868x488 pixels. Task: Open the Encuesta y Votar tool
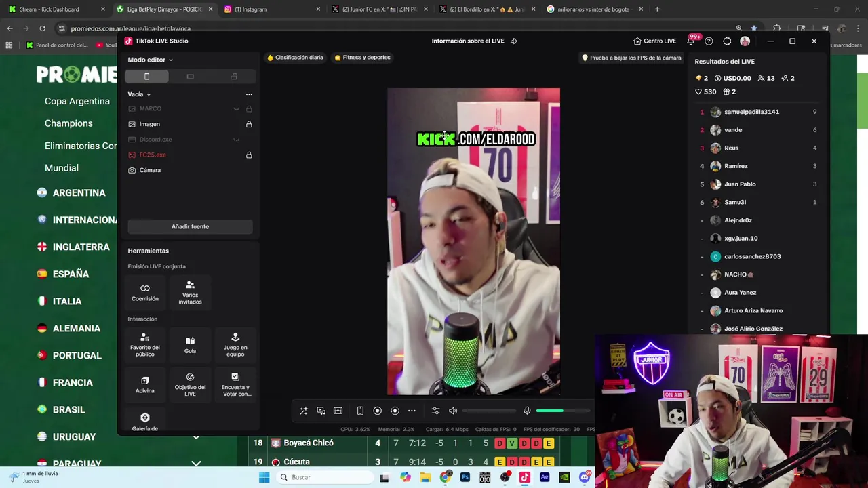click(x=235, y=385)
